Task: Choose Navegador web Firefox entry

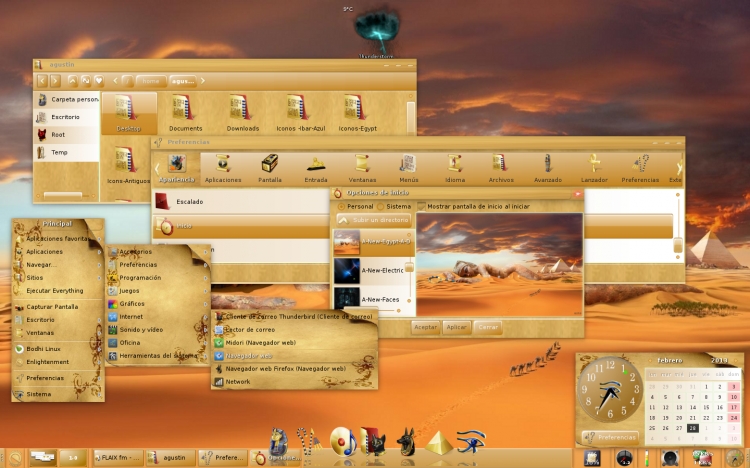Action: [294, 368]
